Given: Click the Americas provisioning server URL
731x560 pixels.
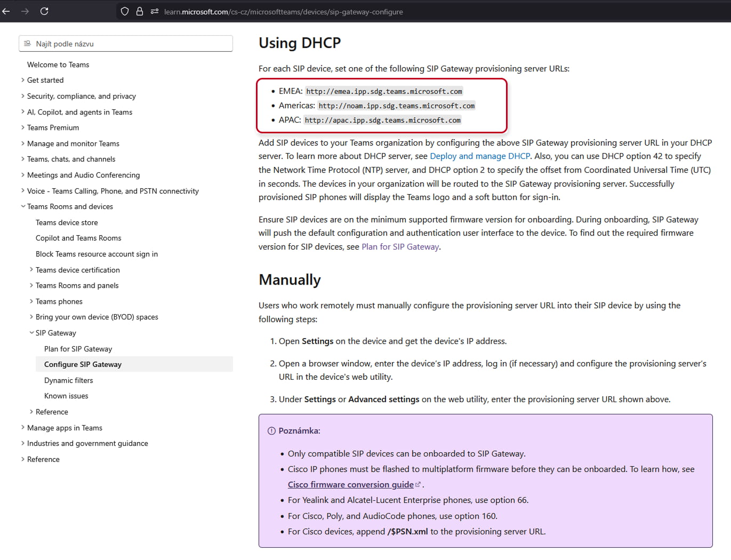Looking at the screenshot, I should [x=396, y=106].
